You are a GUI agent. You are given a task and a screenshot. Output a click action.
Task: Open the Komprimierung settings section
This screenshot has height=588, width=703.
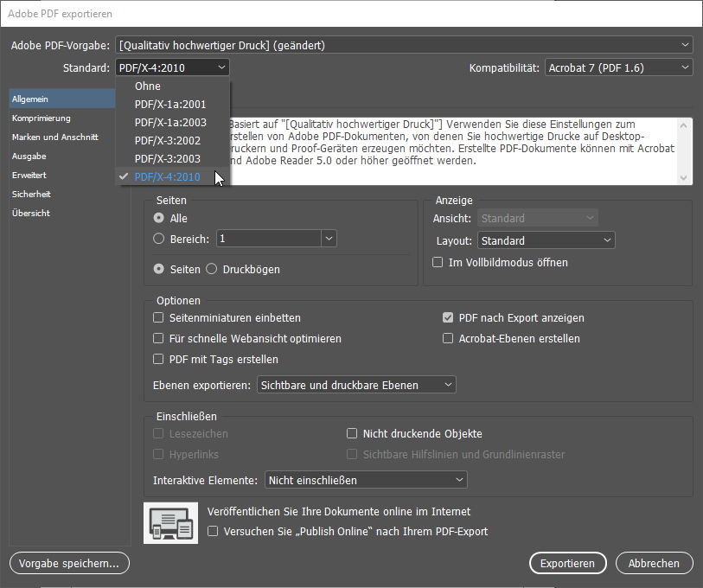tap(42, 118)
